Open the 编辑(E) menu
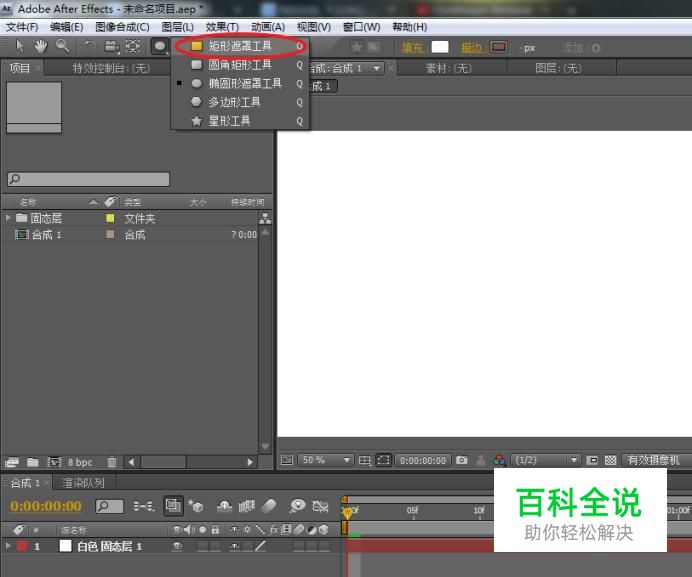 click(x=67, y=27)
